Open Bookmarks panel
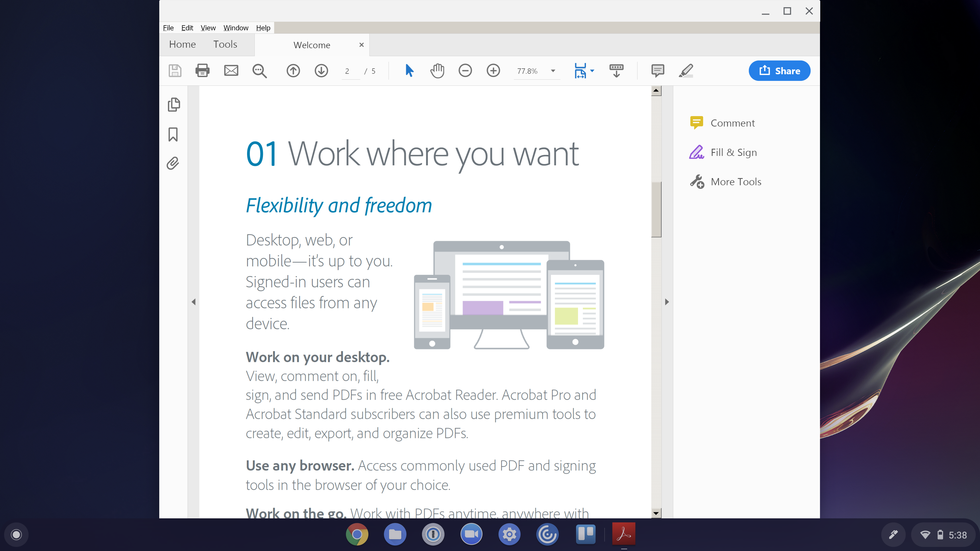This screenshot has height=551, width=980. [173, 134]
